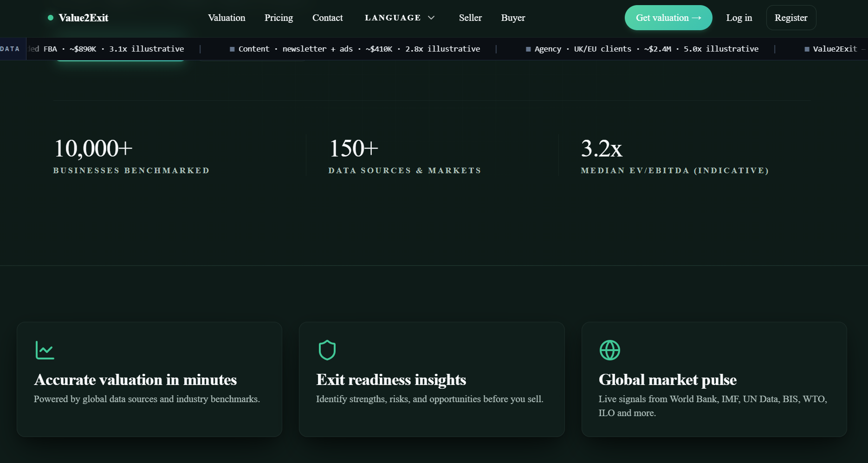Click MEDIAN EV/EBITDA (INDICATIVE) label

click(x=675, y=170)
